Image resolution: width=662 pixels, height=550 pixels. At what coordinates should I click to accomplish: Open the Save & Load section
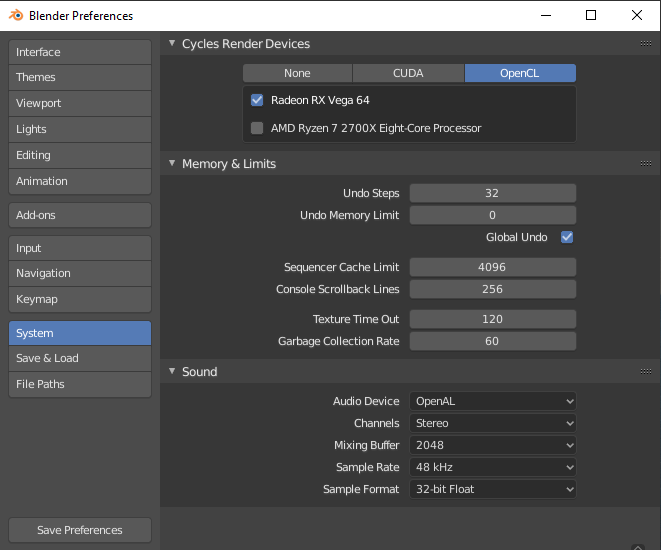[80, 358]
